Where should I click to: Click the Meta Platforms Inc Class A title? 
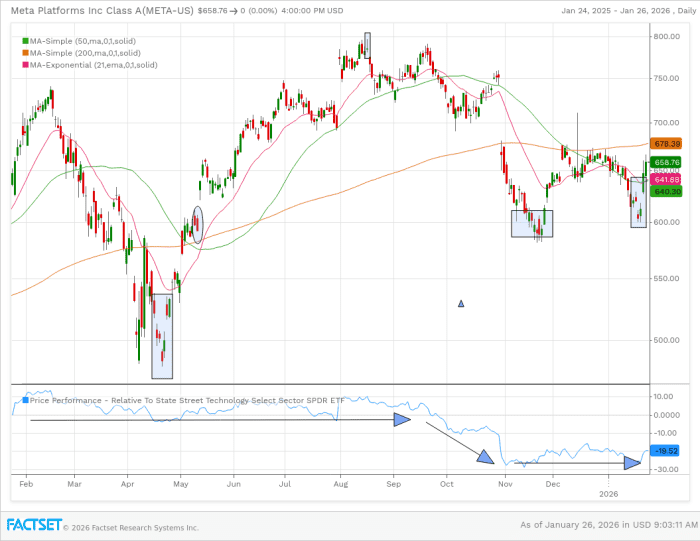point(102,11)
